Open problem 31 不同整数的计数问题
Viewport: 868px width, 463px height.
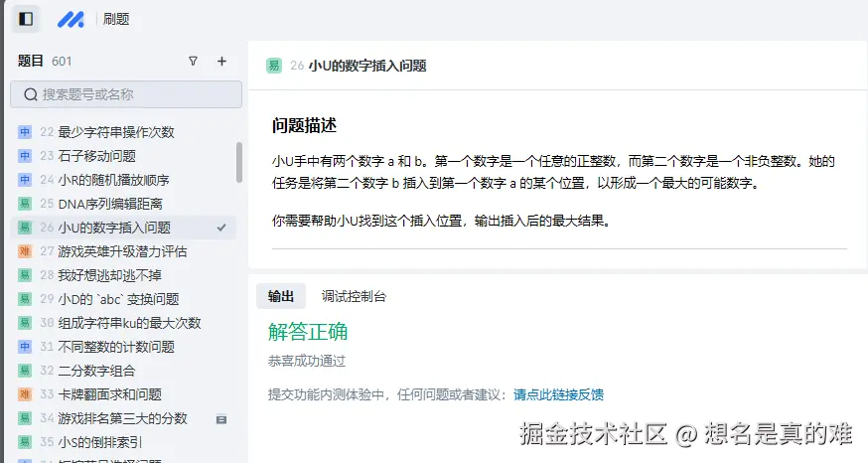pyautogui.click(x=123, y=346)
